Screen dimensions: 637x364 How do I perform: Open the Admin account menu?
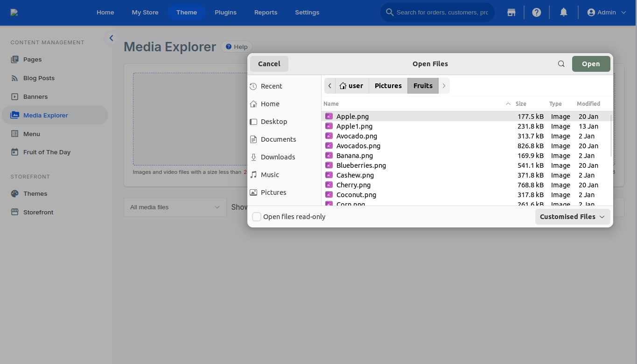(x=607, y=13)
